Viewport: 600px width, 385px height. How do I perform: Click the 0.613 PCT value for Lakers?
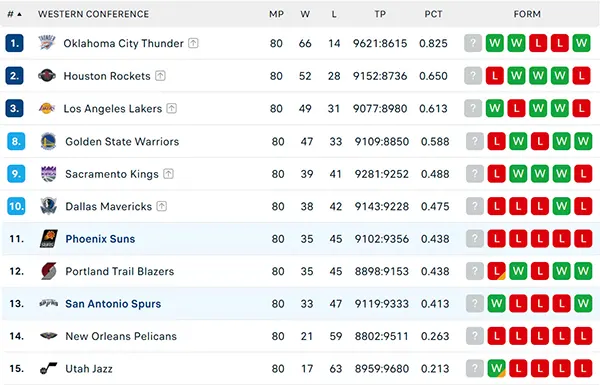433,109
